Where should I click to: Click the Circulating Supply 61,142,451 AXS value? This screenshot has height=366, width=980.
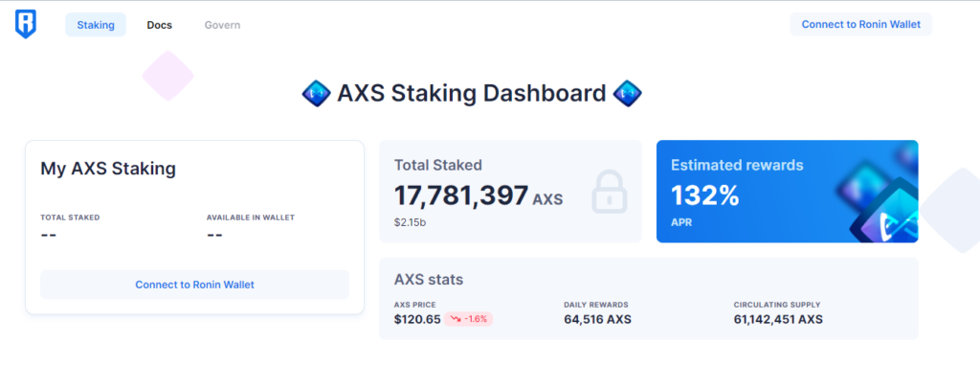coord(778,320)
